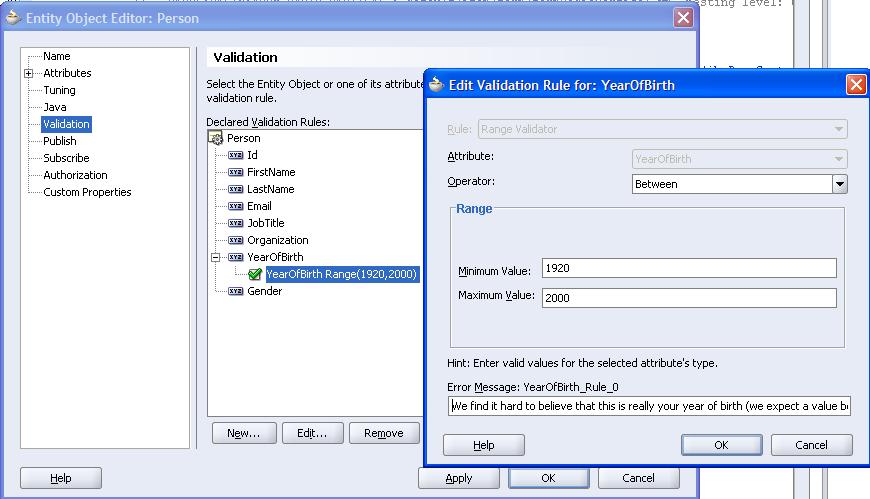Click the Edit... validation rule button

point(312,433)
